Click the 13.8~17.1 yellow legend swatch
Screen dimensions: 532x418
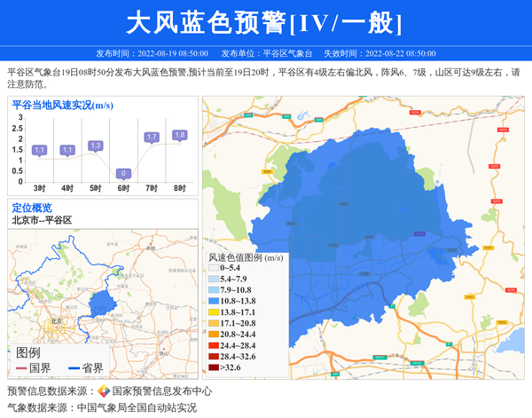point(212,312)
